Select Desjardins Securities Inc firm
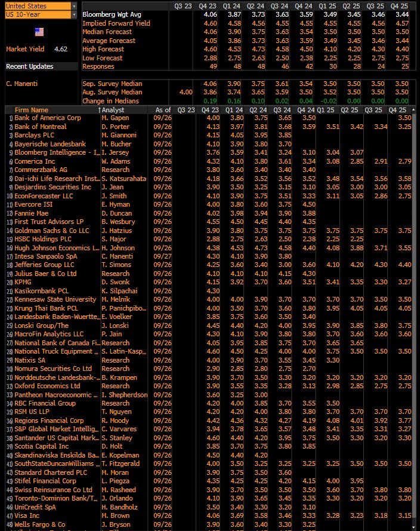Viewport: 420px width, 531px height. coord(52,187)
